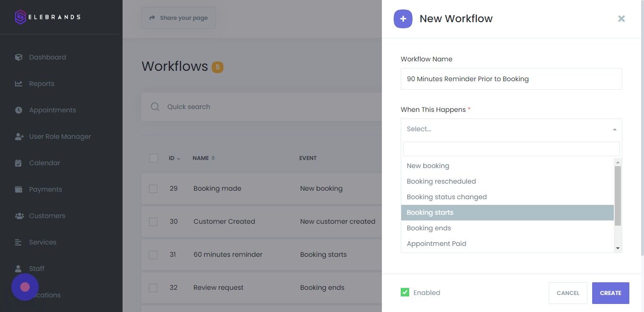The width and height of the screenshot is (644, 312).
Task: Open Reports menu item
Action: click(x=41, y=84)
